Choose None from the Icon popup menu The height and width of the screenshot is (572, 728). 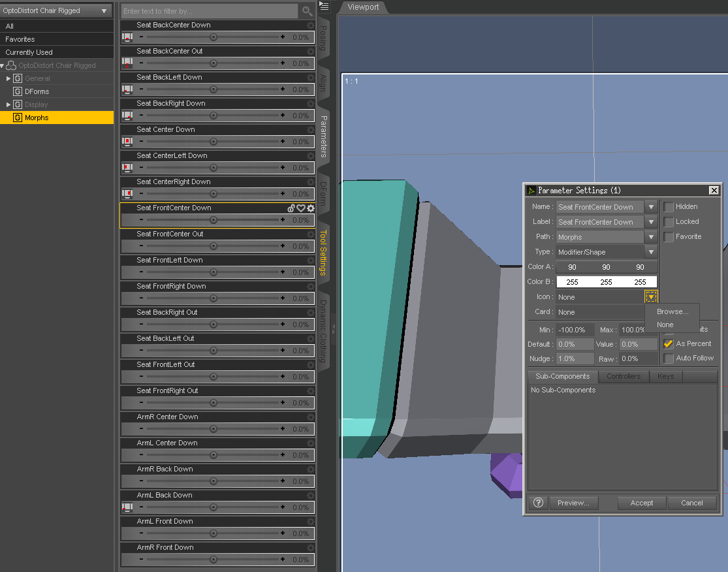pyautogui.click(x=673, y=325)
